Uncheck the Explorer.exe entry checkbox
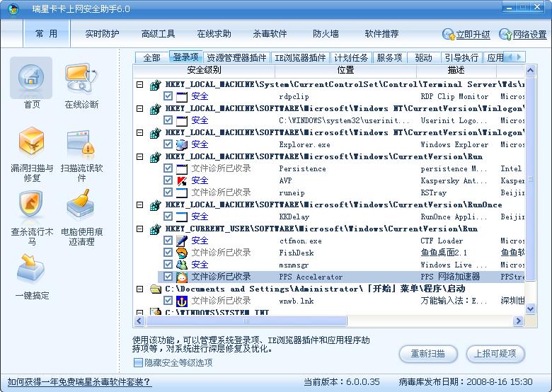Screen dimensions: 552x392 click(x=168, y=144)
